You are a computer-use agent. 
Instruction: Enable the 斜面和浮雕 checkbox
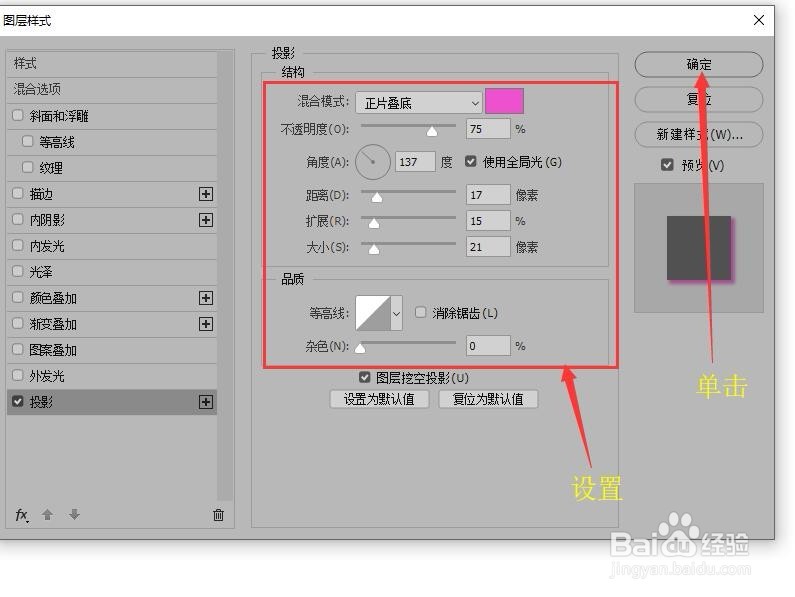[18, 116]
